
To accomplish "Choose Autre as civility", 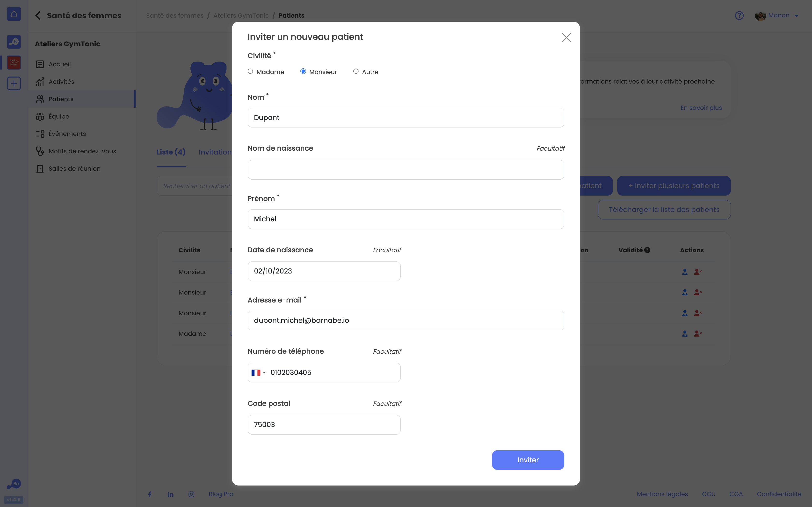I will [x=356, y=71].
